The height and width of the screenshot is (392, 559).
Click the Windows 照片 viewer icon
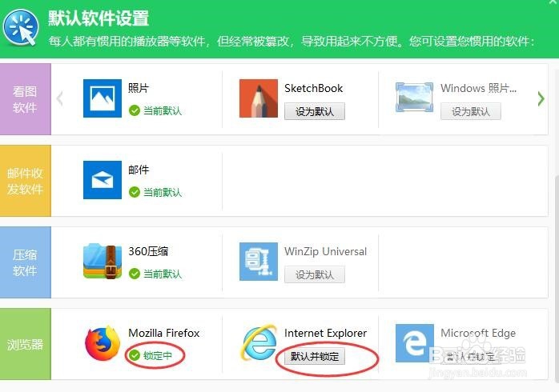(x=415, y=97)
